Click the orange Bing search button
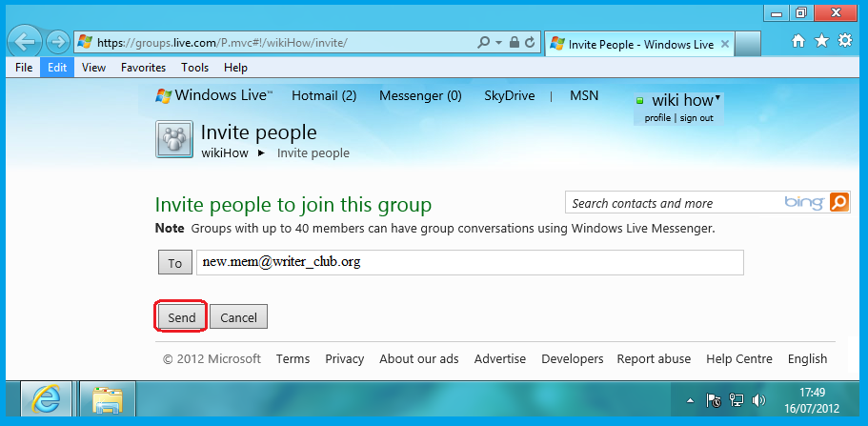This screenshot has width=868, height=426. click(x=838, y=203)
